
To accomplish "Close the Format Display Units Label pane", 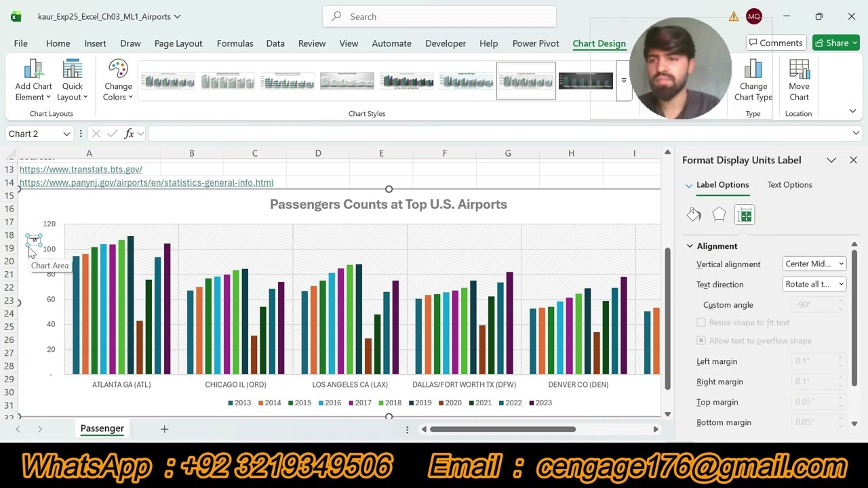I will [x=853, y=160].
